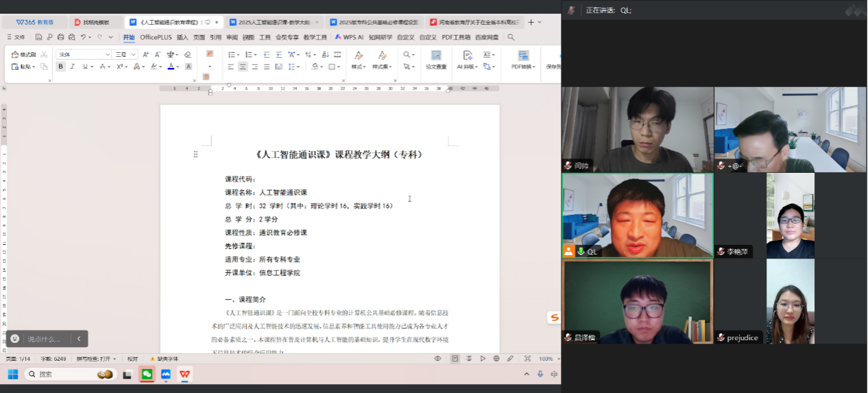868x393 pixels.
Task: Toggle italic text formatting
Action: coord(73,67)
